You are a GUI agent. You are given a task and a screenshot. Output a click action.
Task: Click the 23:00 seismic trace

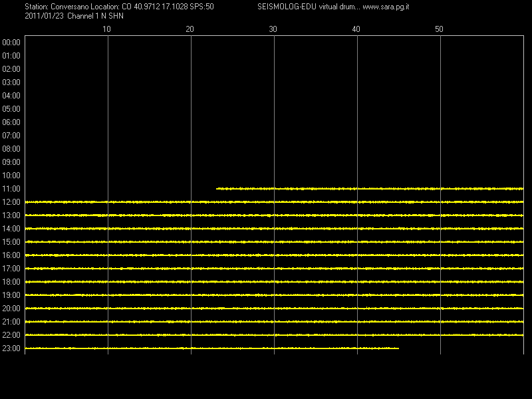211,348
